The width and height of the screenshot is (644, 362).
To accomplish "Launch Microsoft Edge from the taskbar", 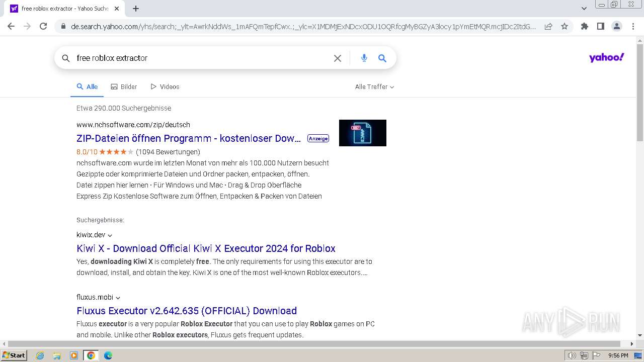I will pos(108,355).
